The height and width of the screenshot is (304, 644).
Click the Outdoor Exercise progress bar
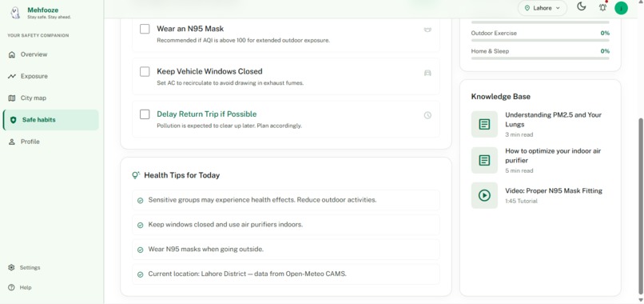(540, 40)
